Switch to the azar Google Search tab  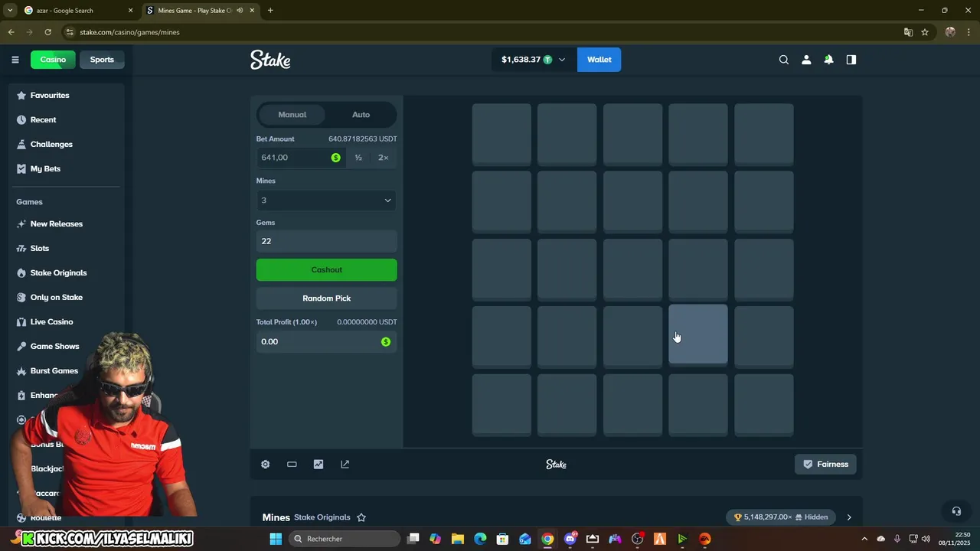(78, 11)
